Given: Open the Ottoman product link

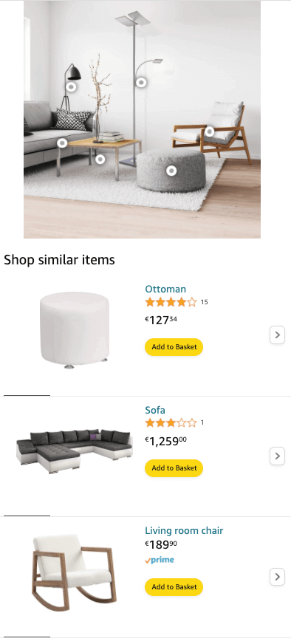Looking at the screenshot, I should tap(165, 289).
